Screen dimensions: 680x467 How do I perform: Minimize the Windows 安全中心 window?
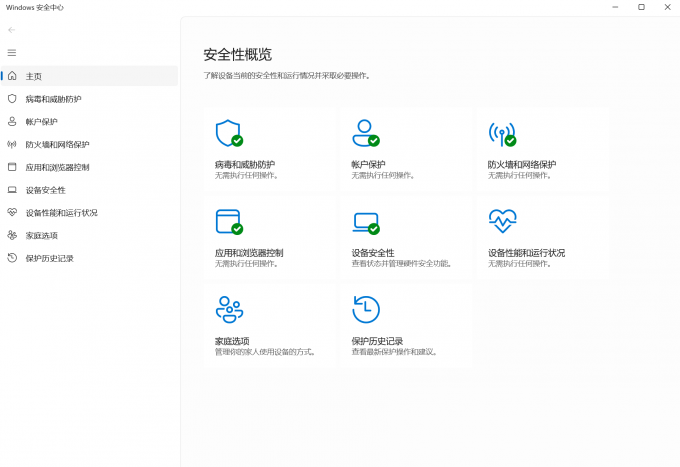tap(615, 7)
